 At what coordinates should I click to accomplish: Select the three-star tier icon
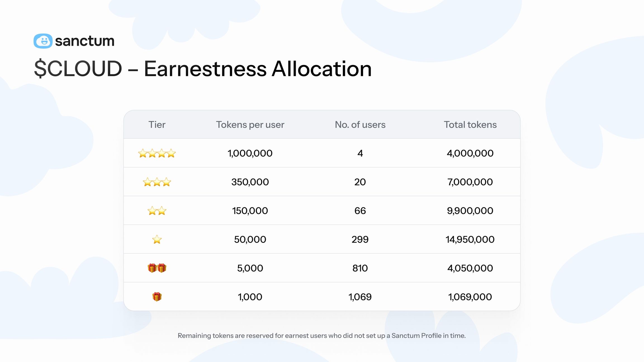pyautogui.click(x=157, y=182)
